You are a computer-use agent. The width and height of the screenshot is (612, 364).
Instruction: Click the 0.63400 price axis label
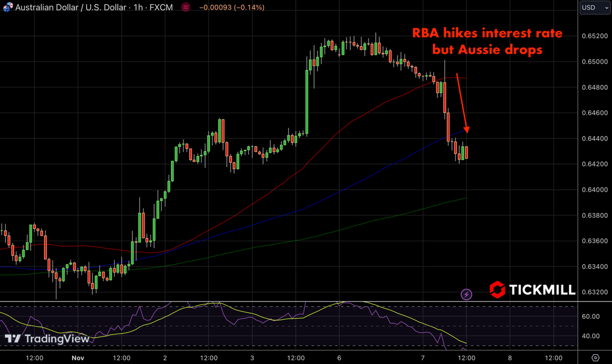pyautogui.click(x=595, y=266)
